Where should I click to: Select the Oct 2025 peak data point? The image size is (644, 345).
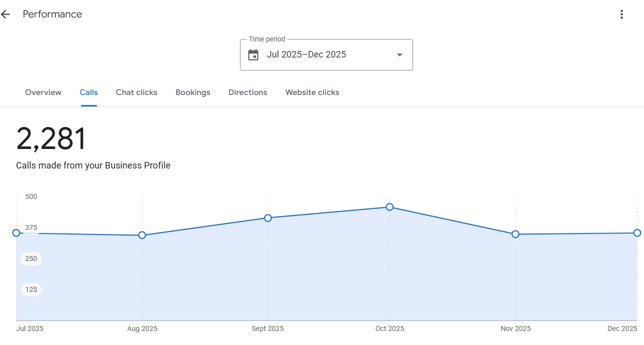click(x=389, y=207)
